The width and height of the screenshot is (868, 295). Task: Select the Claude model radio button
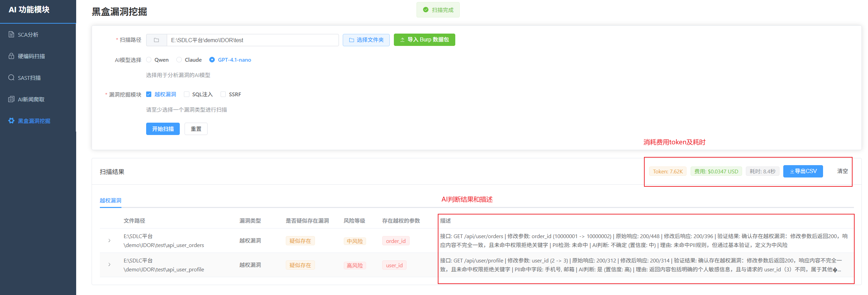[179, 60]
